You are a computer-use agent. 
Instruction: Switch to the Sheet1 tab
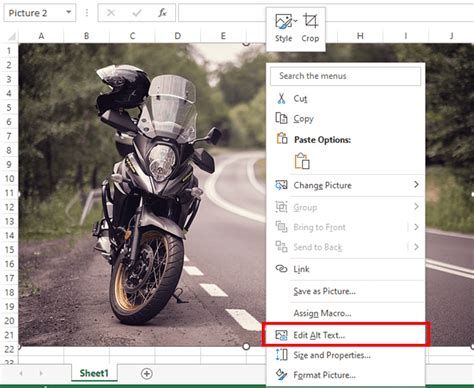(x=94, y=373)
